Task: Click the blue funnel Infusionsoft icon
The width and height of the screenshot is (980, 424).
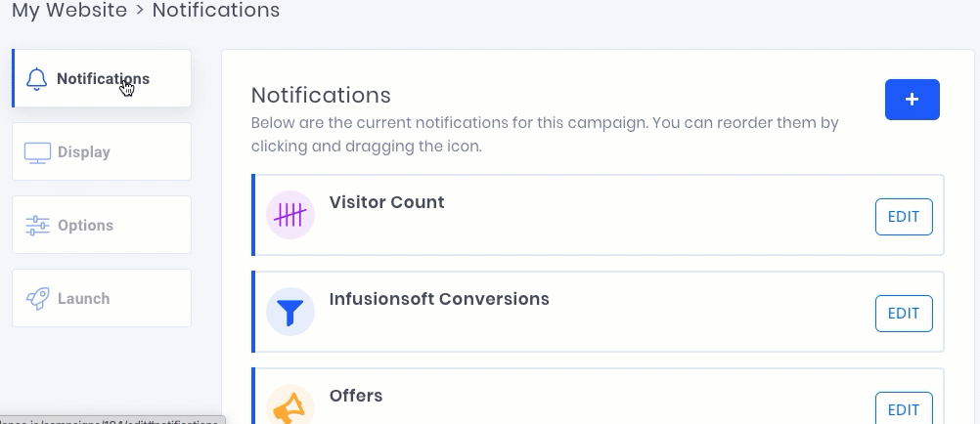Action: (x=290, y=312)
